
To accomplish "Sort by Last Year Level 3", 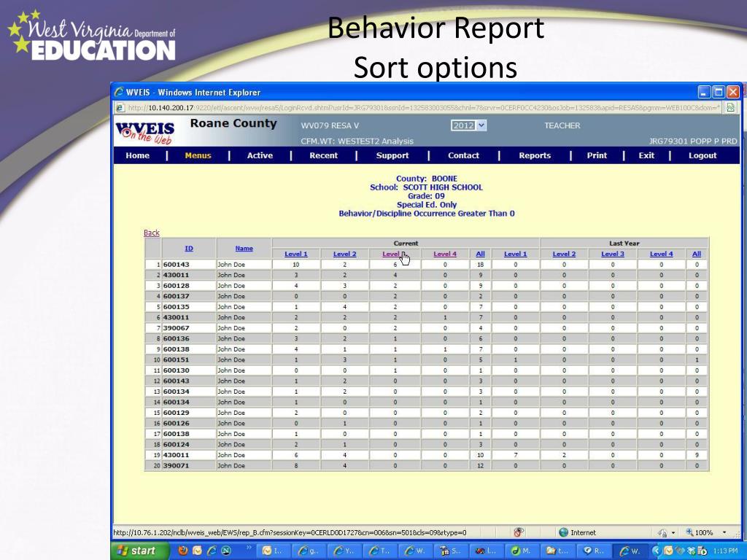I will (x=613, y=254).
